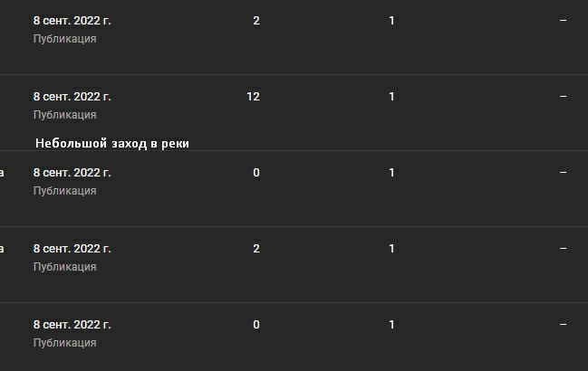588x371 pixels.
Task: Click the likes dash in the top row
Action: (x=563, y=20)
